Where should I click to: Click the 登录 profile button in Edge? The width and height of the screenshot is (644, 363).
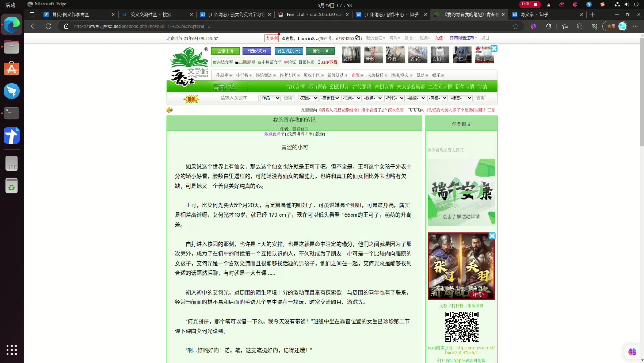pyautogui.click(x=616, y=26)
